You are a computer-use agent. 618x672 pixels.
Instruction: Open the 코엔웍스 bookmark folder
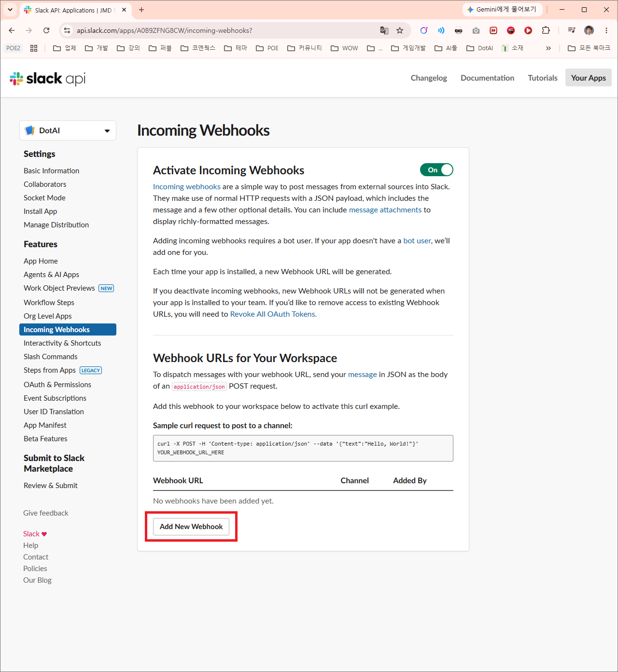pos(198,48)
